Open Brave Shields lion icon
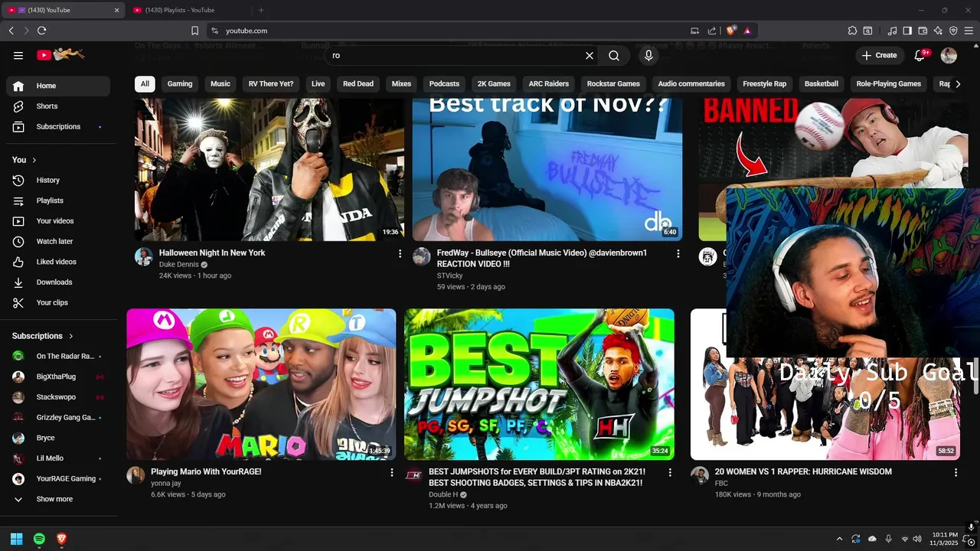Image resolution: width=980 pixels, height=551 pixels. [731, 31]
